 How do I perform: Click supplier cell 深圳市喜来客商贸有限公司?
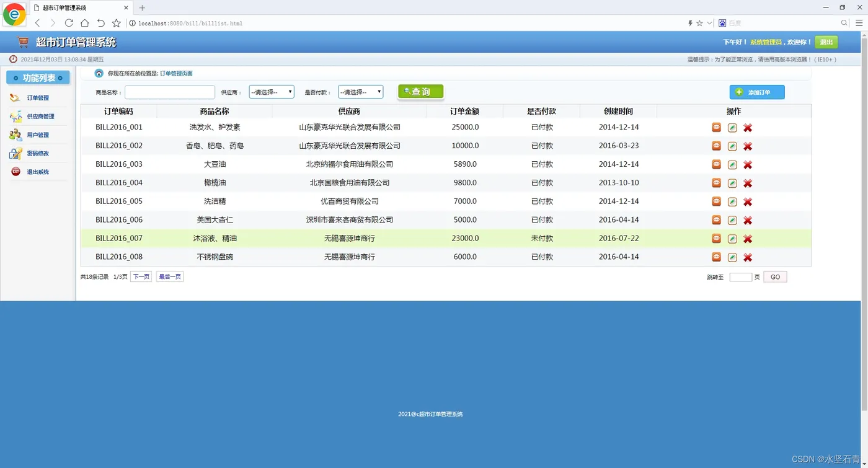click(350, 219)
